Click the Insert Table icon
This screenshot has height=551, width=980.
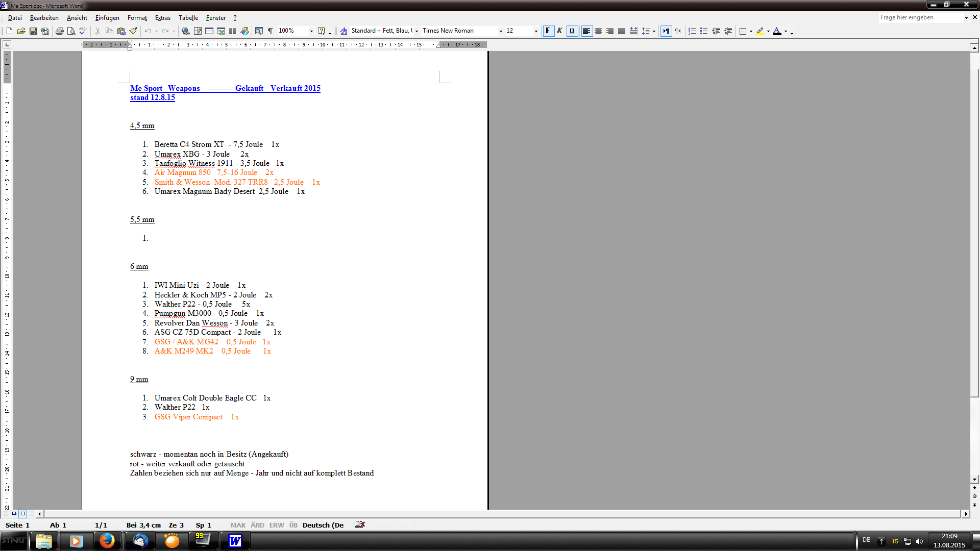(209, 31)
